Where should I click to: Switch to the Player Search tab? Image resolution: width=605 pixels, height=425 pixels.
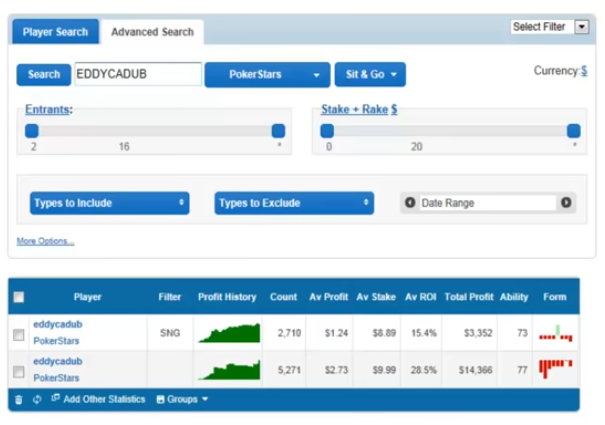(56, 32)
